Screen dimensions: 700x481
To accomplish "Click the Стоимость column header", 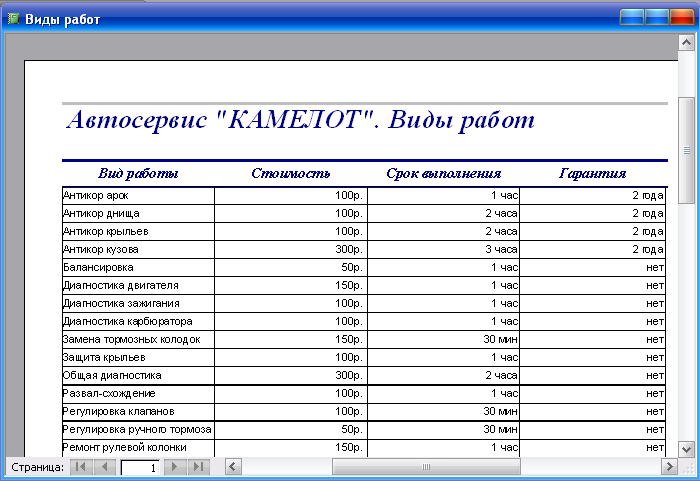I will (290, 173).
